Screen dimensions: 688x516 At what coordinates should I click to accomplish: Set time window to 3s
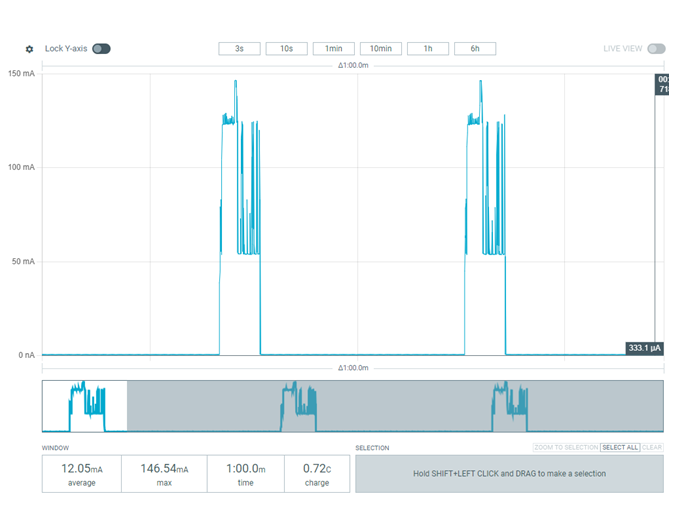point(239,49)
